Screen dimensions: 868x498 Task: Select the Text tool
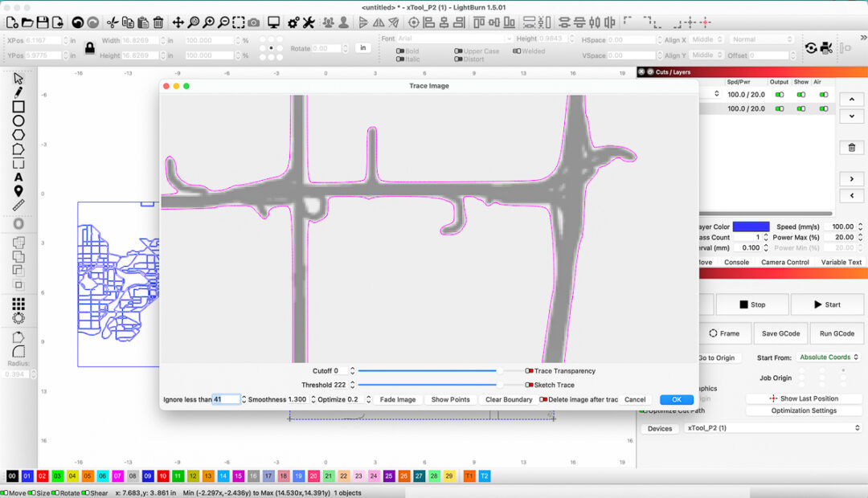pos(18,177)
